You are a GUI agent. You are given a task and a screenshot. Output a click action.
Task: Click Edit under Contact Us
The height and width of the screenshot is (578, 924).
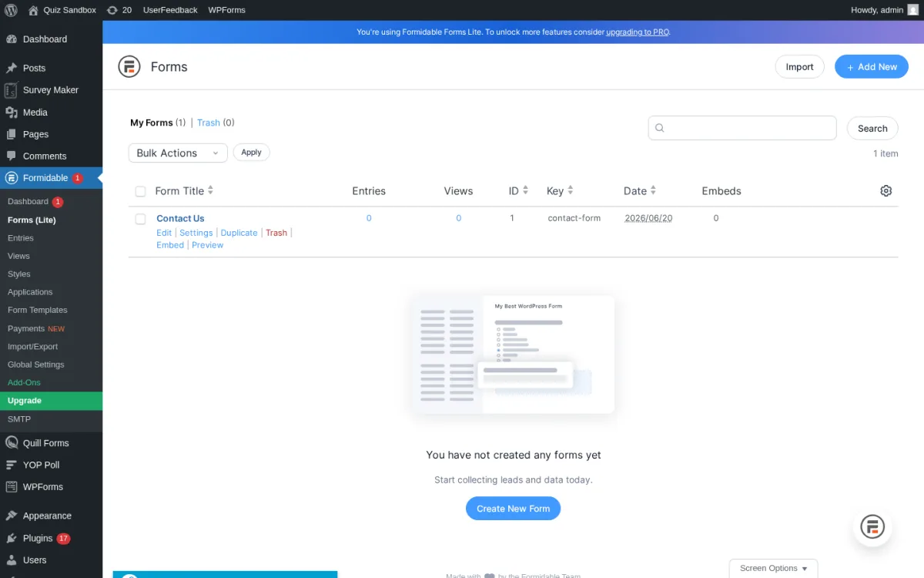164,233
